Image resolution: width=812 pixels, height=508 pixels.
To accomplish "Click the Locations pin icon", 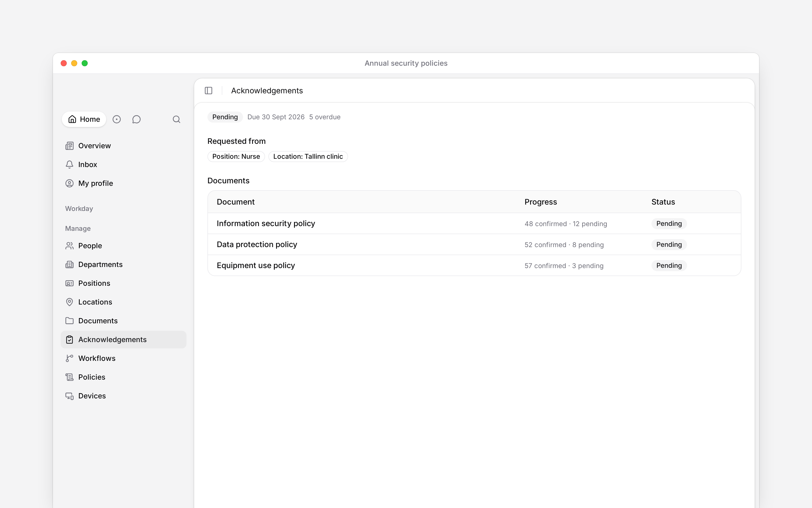I will 70,302.
